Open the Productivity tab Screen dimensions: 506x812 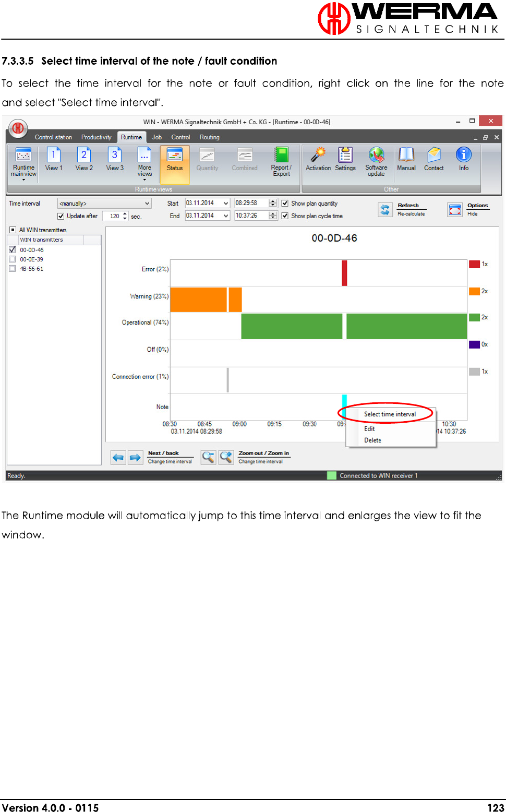point(97,137)
